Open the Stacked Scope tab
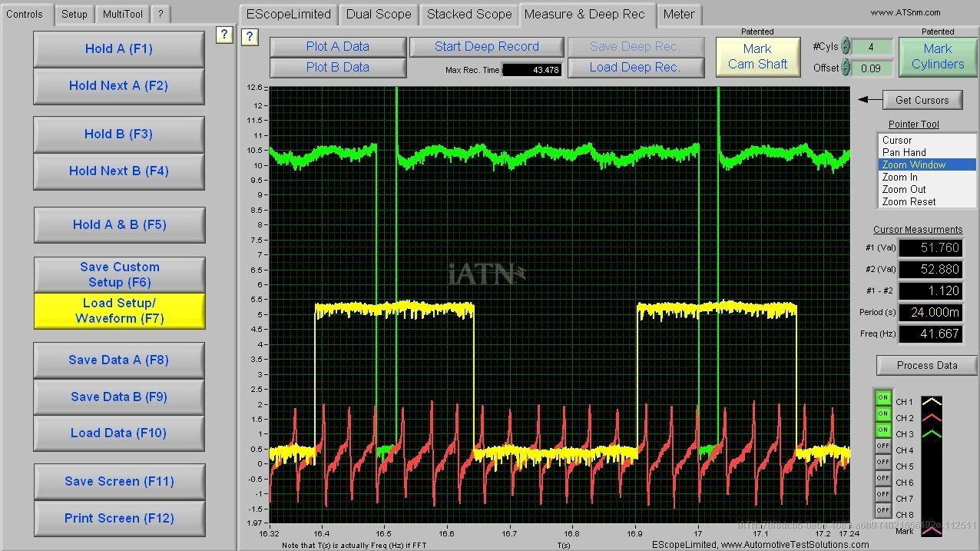 tap(468, 14)
